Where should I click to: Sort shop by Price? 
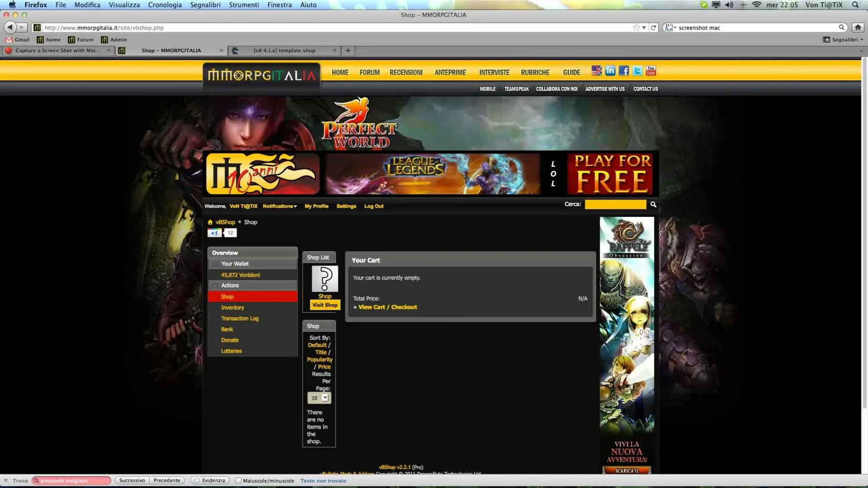[x=324, y=367]
